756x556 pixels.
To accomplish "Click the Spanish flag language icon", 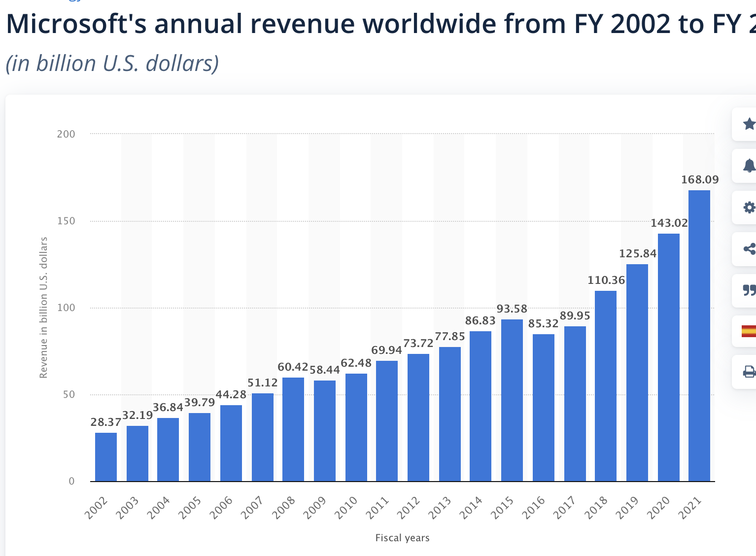I will coord(749,331).
